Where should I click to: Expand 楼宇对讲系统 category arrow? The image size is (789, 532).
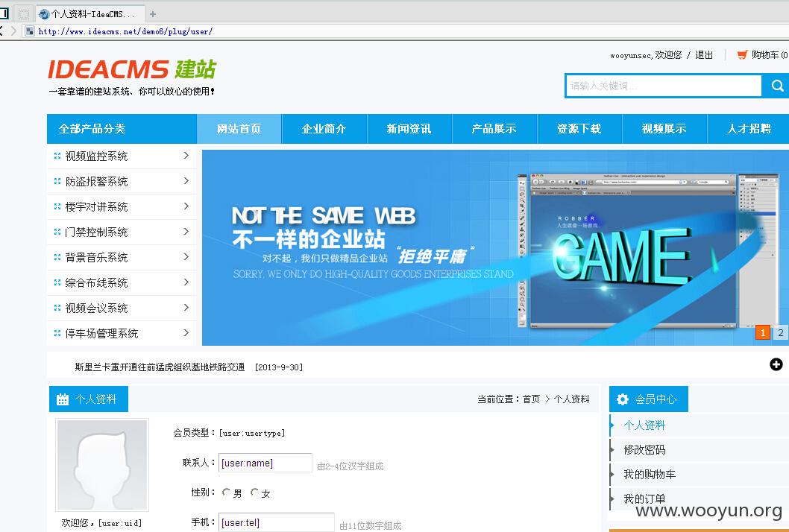pyautogui.click(x=186, y=206)
